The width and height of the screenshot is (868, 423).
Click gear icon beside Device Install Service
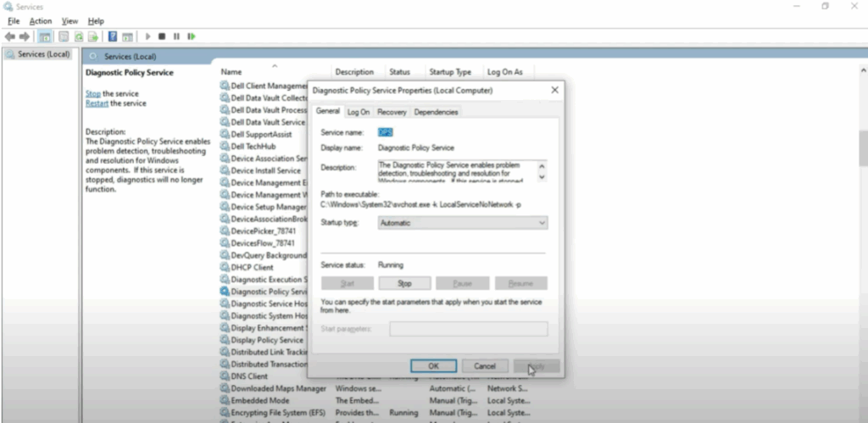coord(224,170)
